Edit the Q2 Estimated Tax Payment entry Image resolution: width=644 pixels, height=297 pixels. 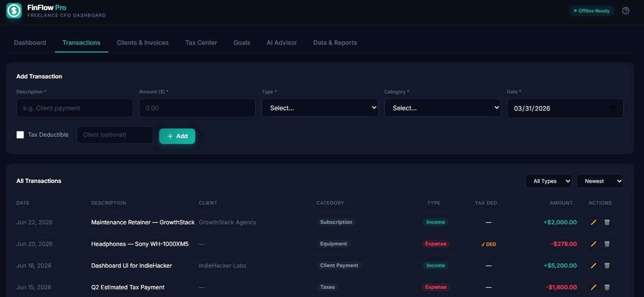[x=593, y=287]
